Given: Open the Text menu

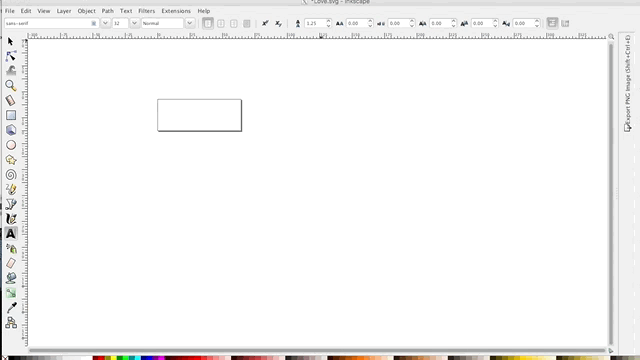Looking at the screenshot, I should pyautogui.click(x=126, y=11).
